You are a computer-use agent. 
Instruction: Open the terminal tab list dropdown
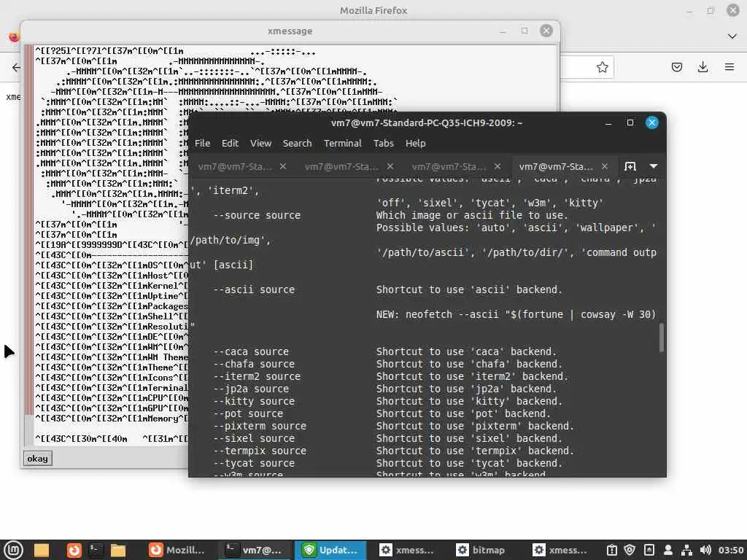654,166
